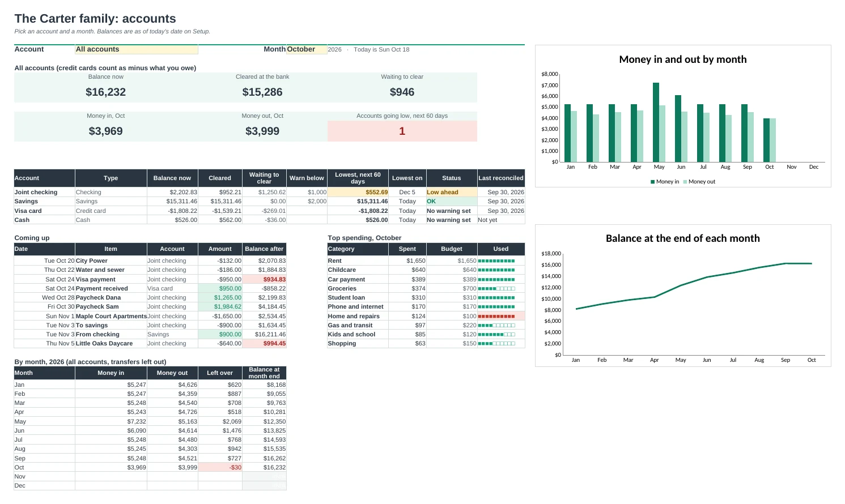Click the Today is Sun Oct 18 text
The height and width of the screenshot is (504, 845).
click(381, 49)
